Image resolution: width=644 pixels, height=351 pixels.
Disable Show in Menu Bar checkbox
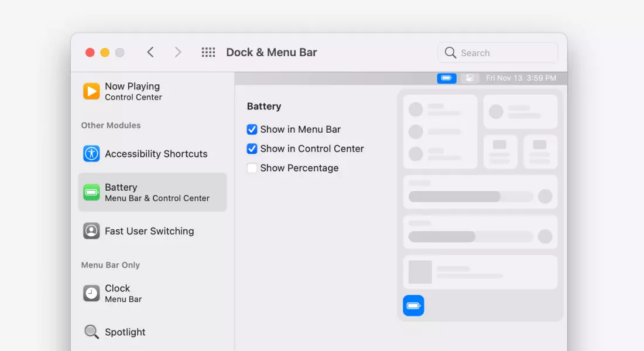pyautogui.click(x=252, y=129)
